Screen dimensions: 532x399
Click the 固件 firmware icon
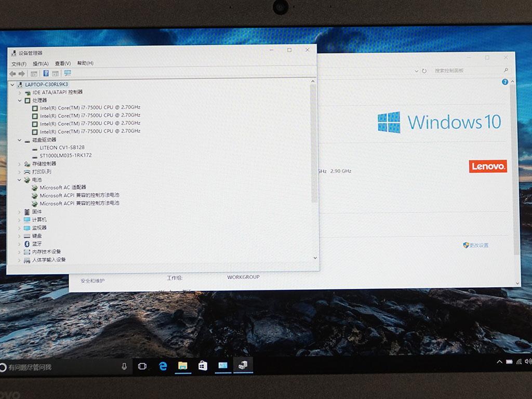[x=27, y=212]
